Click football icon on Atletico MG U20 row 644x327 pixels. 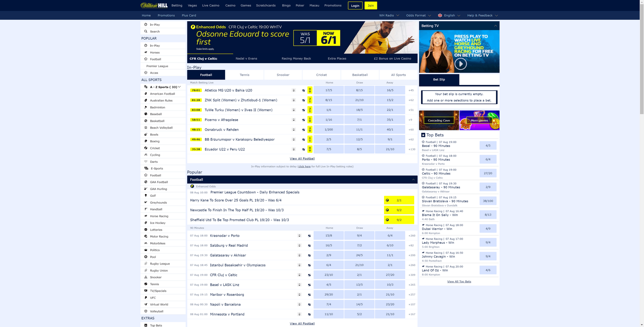(x=304, y=90)
